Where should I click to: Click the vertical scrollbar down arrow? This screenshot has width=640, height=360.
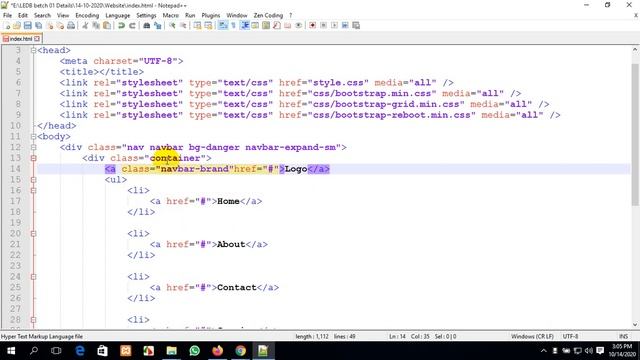coord(635,325)
